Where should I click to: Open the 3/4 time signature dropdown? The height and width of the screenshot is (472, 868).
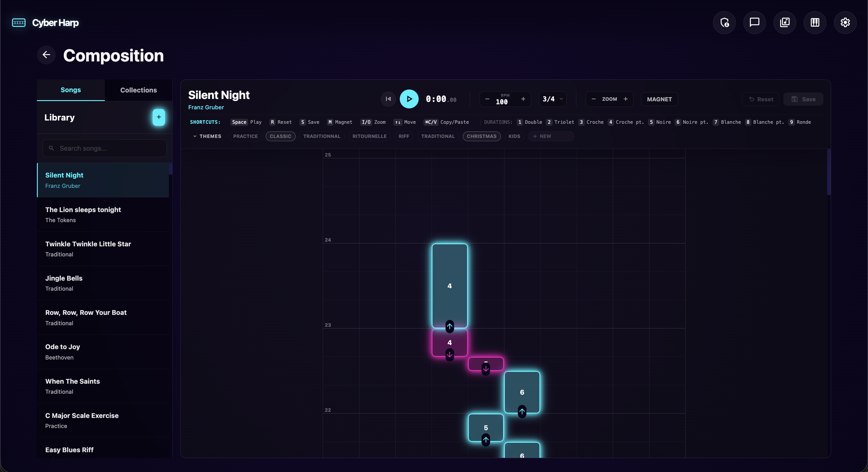[x=552, y=99]
